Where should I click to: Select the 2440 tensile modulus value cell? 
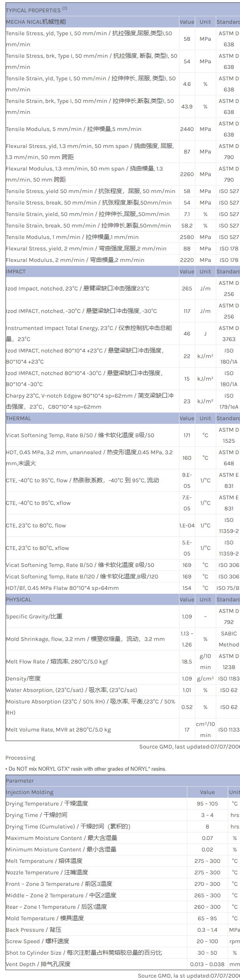coord(187,129)
